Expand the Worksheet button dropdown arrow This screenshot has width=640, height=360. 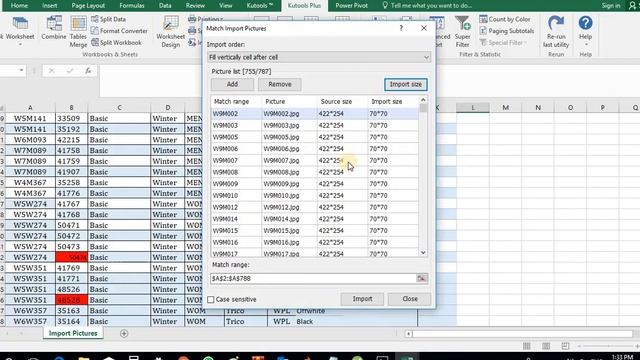pos(20,44)
